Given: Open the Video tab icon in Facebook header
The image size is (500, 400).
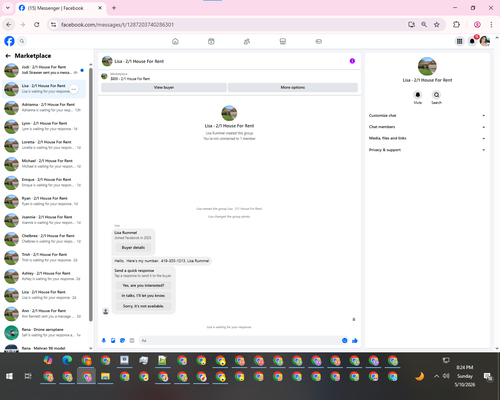Looking at the screenshot, I should point(211,41).
